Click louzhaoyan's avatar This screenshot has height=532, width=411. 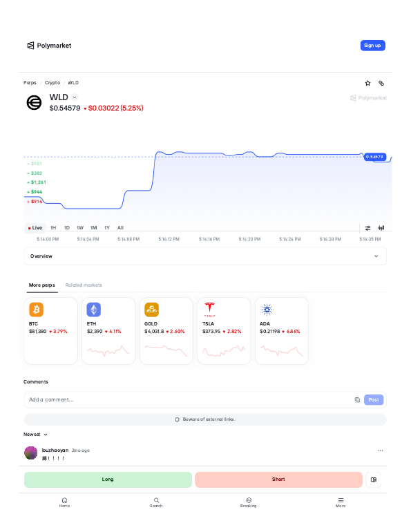(31, 453)
